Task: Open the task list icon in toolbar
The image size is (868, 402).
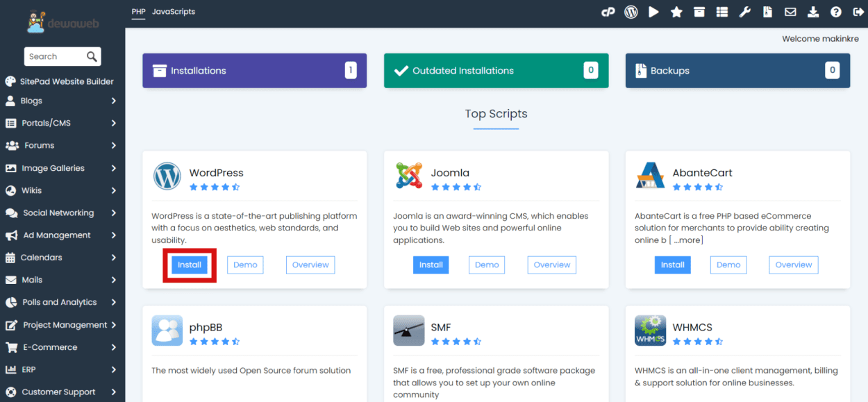Action: tap(722, 12)
